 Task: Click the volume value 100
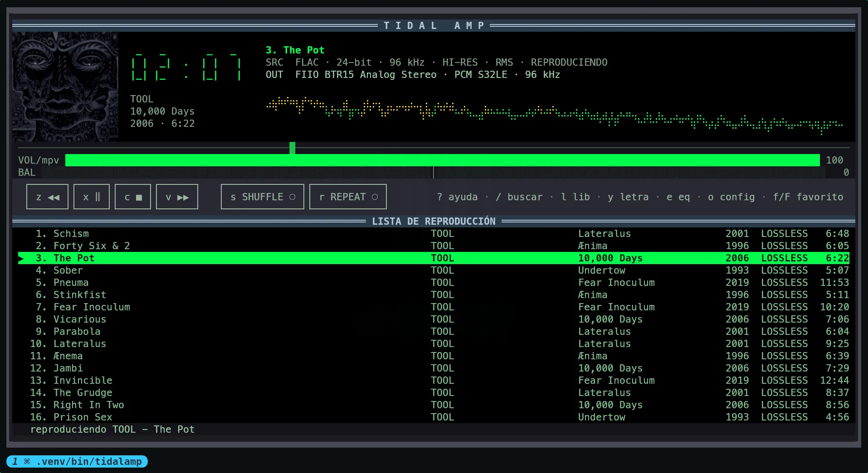(x=834, y=160)
